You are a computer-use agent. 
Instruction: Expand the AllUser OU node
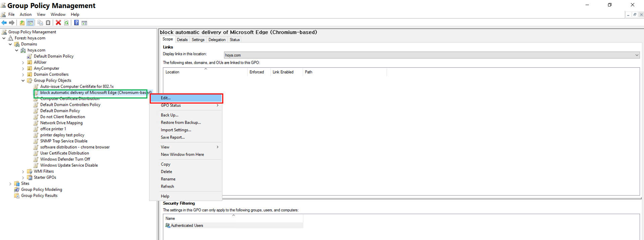23,63
